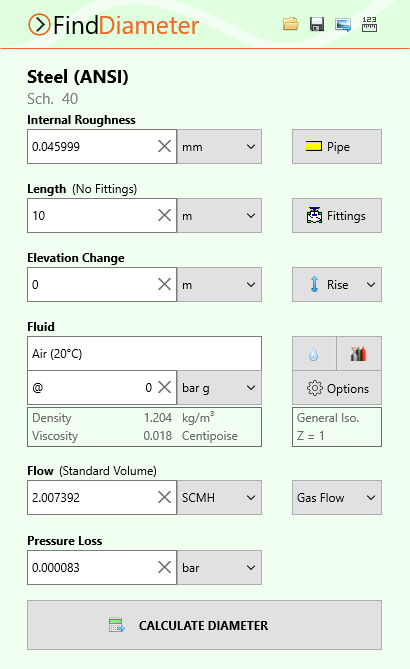The height and width of the screenshot is (669, 410).
Task: Choose gas fluid via gas cylinders icon
Action: coord(359,353)
